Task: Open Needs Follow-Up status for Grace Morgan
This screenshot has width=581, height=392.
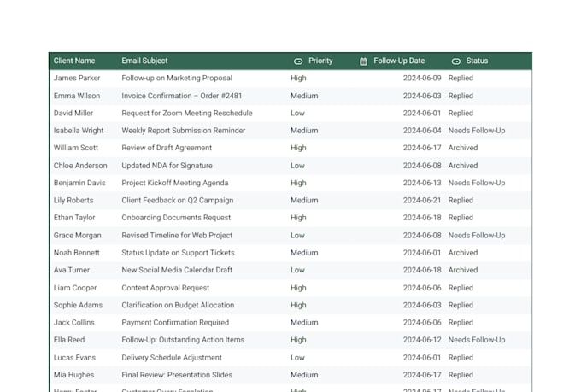Action: click(x=477, y=235)
